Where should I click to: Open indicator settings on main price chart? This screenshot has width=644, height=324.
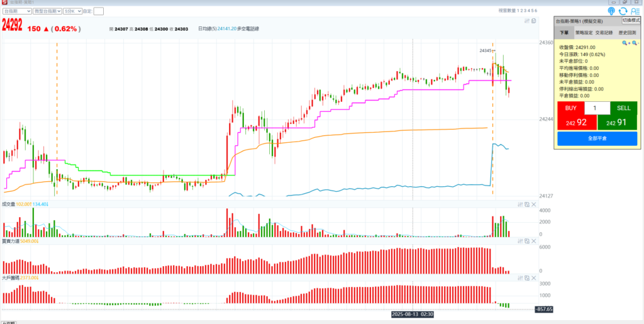pyautogui.click(x=526, y=21)
